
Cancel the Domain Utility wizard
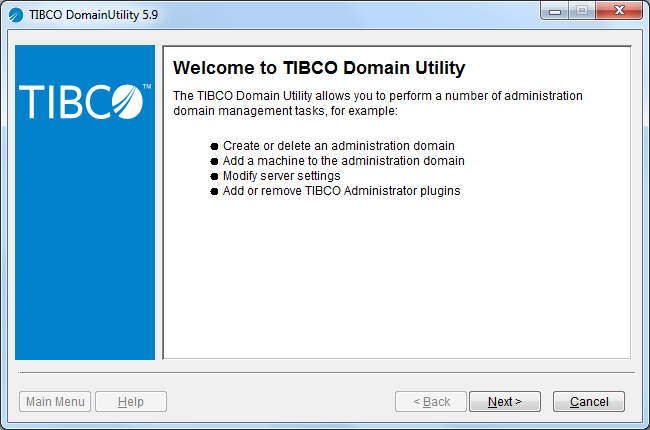tap(589, 401)
